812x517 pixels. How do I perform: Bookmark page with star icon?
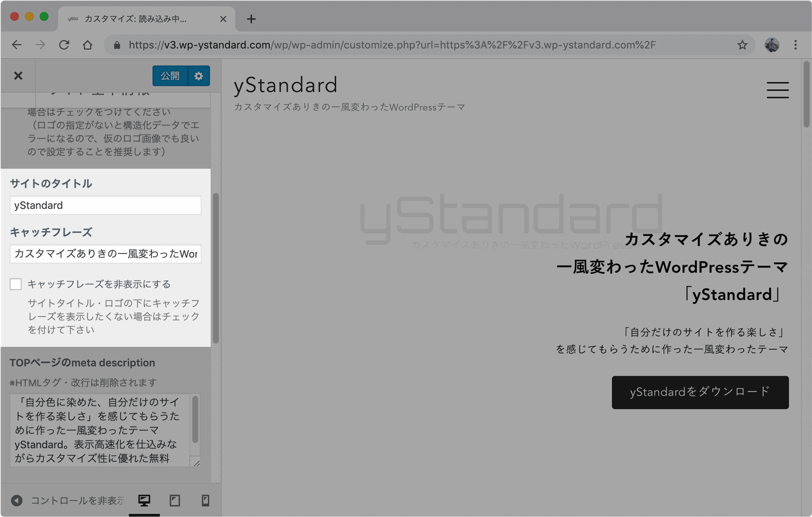(x=742, y=45)
